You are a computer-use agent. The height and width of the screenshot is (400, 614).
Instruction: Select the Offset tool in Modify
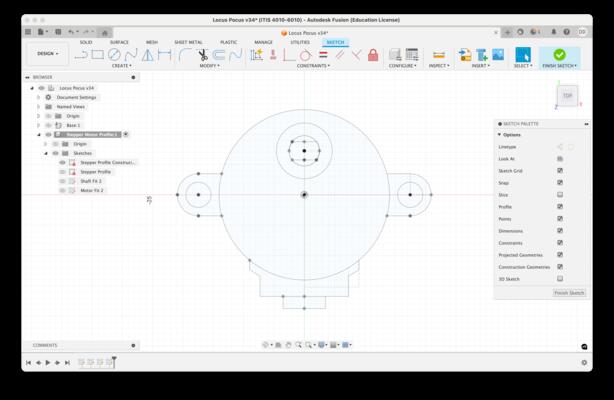click(x=219, y=55)
